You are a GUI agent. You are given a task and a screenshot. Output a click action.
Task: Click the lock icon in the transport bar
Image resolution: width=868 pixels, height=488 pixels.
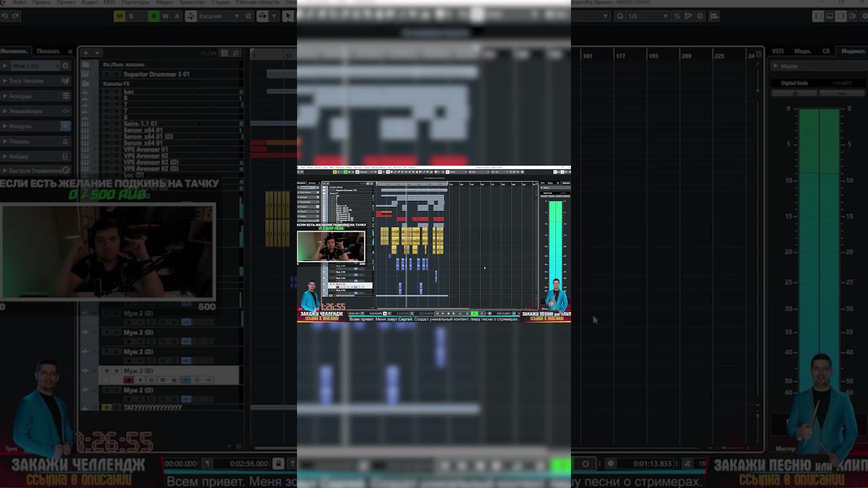[x=278, y=464]
